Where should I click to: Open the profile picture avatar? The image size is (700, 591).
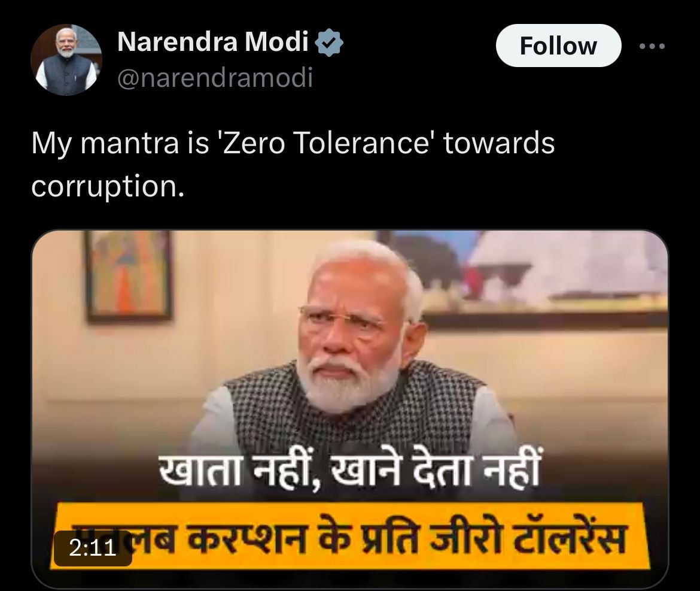[x=66, y=59]
